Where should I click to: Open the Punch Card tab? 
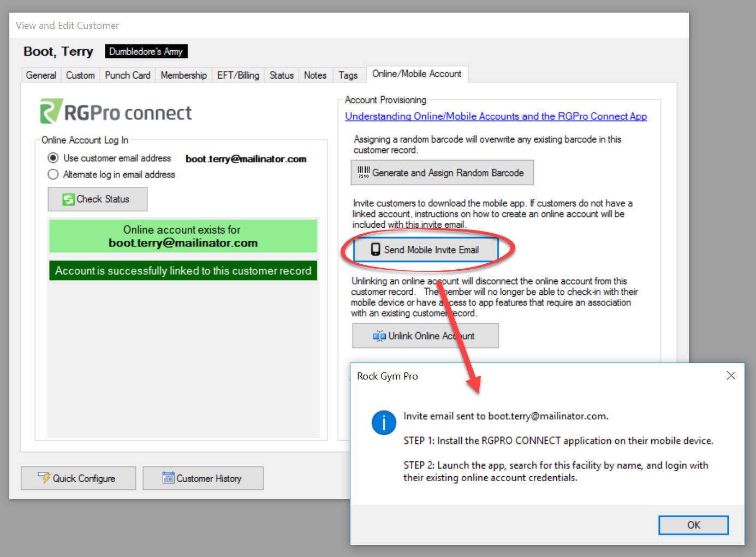tap(128, 75)
